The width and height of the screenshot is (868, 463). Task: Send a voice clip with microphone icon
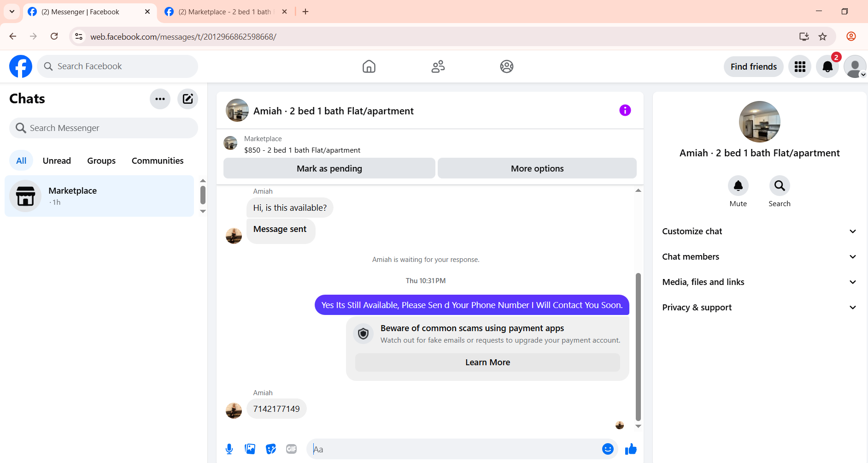click(x=229, y=449)
